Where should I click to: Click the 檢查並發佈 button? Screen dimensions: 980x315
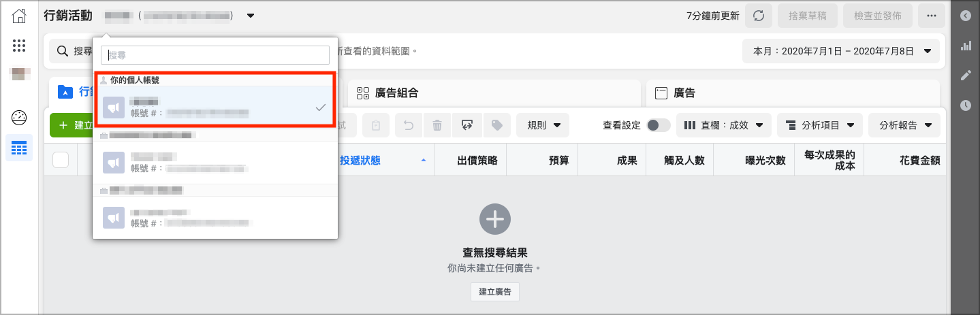pyautogui.click(x=877, y=16)
